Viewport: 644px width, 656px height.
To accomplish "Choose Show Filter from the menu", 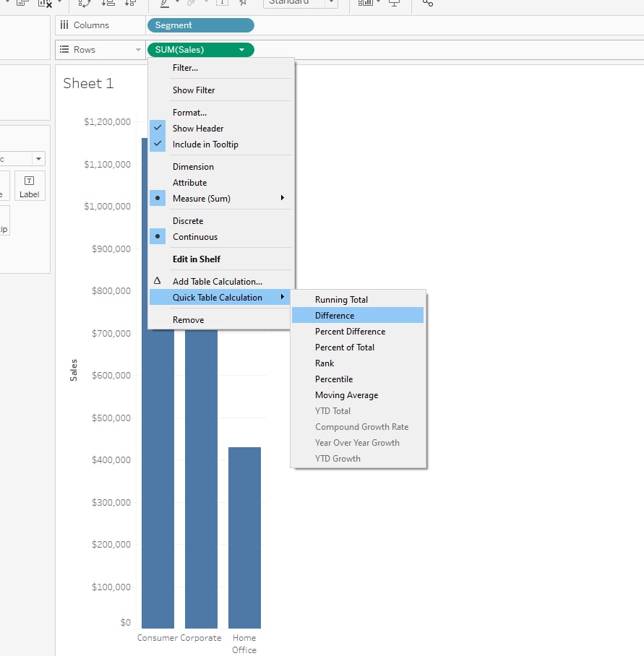I will (220, 90).
